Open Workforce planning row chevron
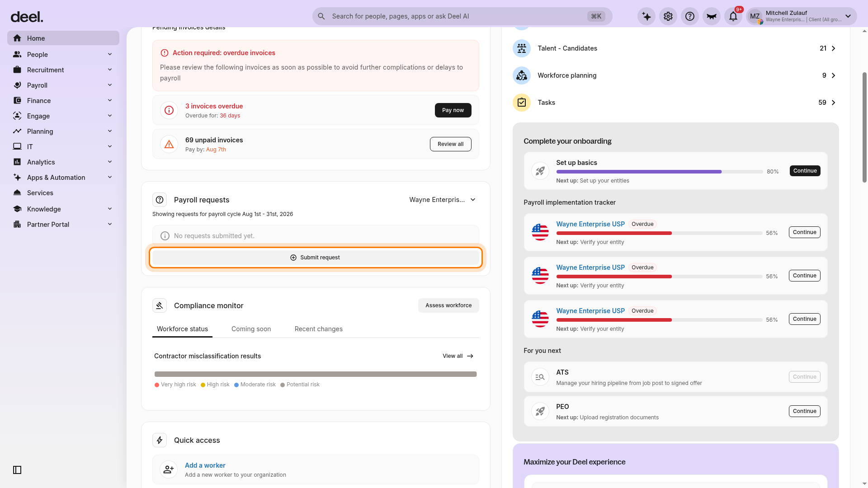The image size is (868, 488). pyautogui.click(x=833, y=75)
